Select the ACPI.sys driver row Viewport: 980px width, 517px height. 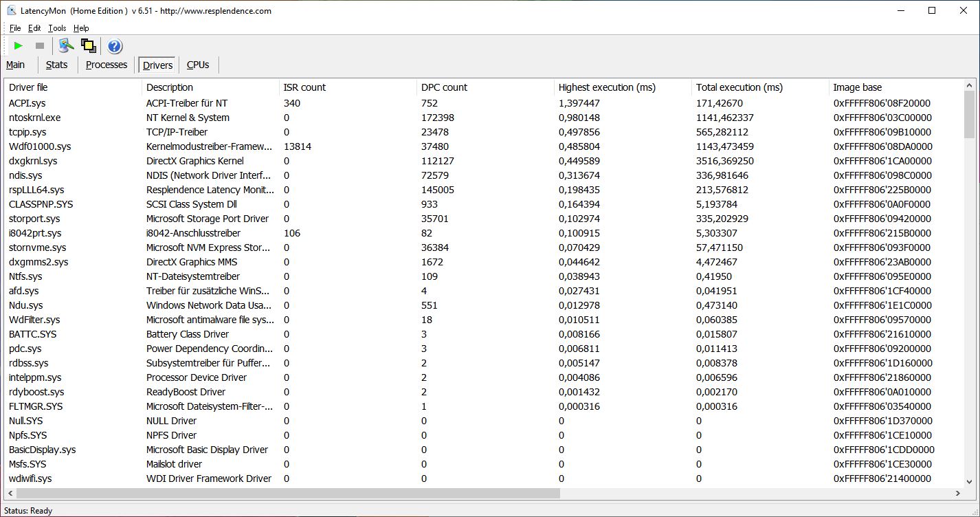pos(484,103)
